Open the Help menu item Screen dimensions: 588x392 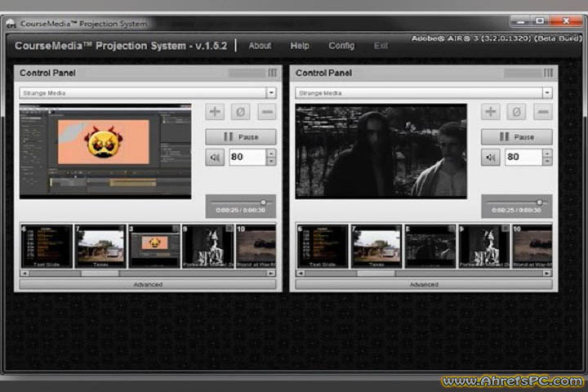(x=300, y=46)
